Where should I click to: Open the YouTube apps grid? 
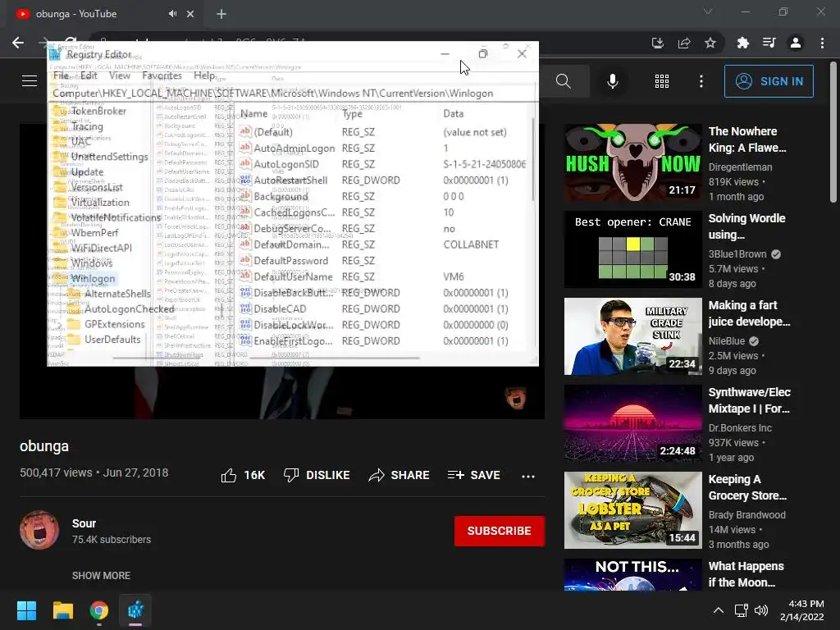[662, 81]
